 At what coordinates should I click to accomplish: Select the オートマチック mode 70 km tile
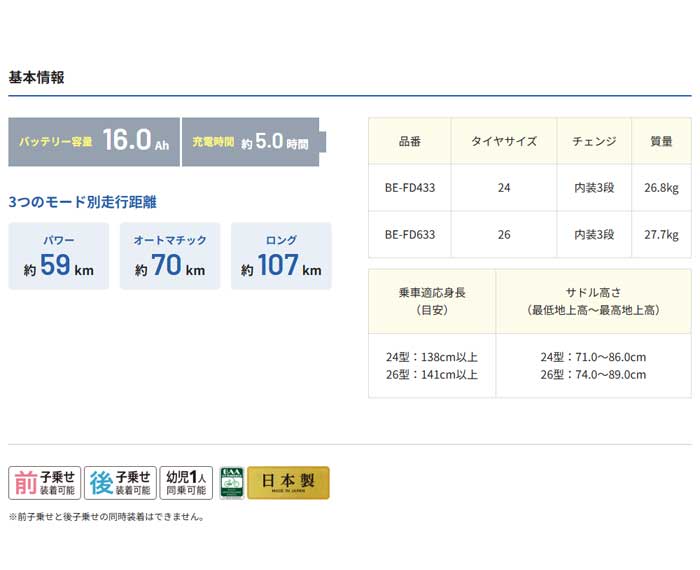point(170,257)
